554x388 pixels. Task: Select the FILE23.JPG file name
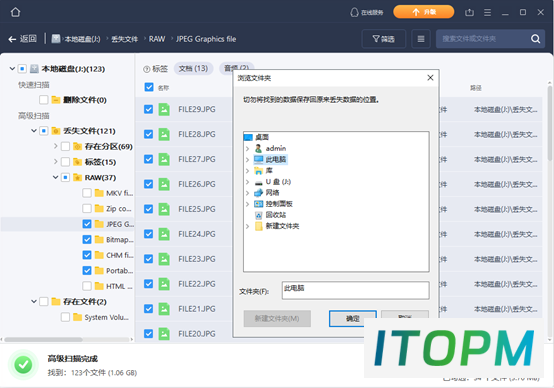(x=197, y=259)
